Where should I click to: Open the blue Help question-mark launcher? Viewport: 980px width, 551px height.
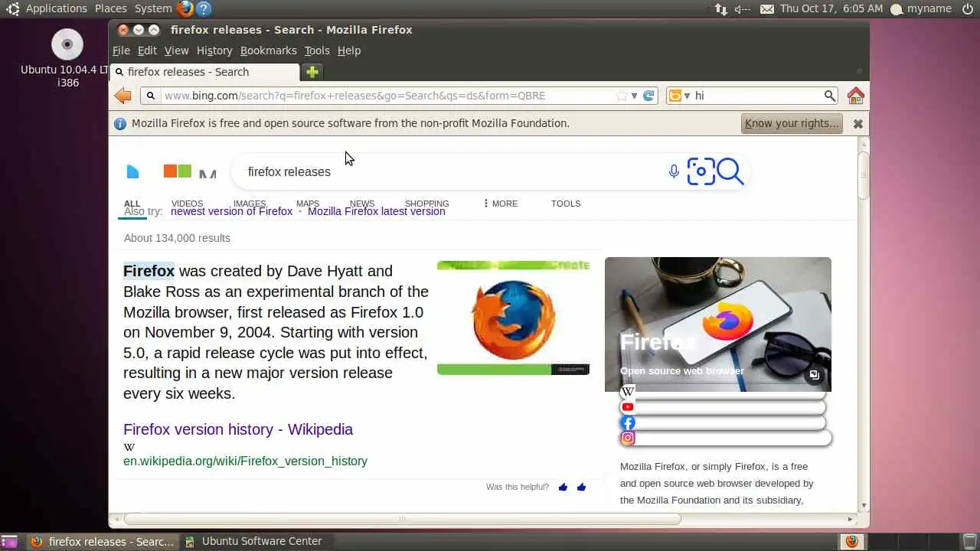click(203, 8)
